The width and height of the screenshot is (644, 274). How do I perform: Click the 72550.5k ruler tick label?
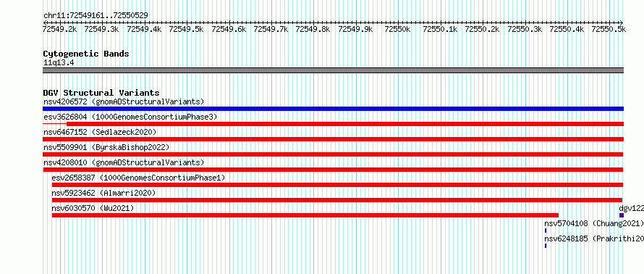click(609, 29)
